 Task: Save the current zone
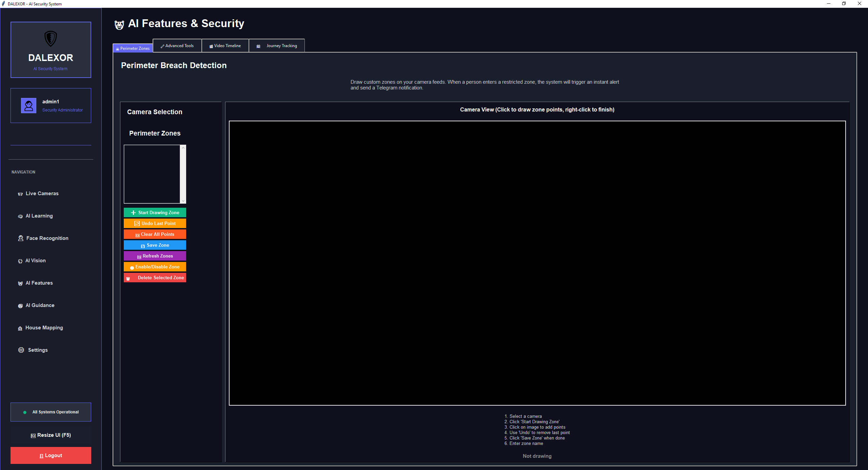point(155,245)
